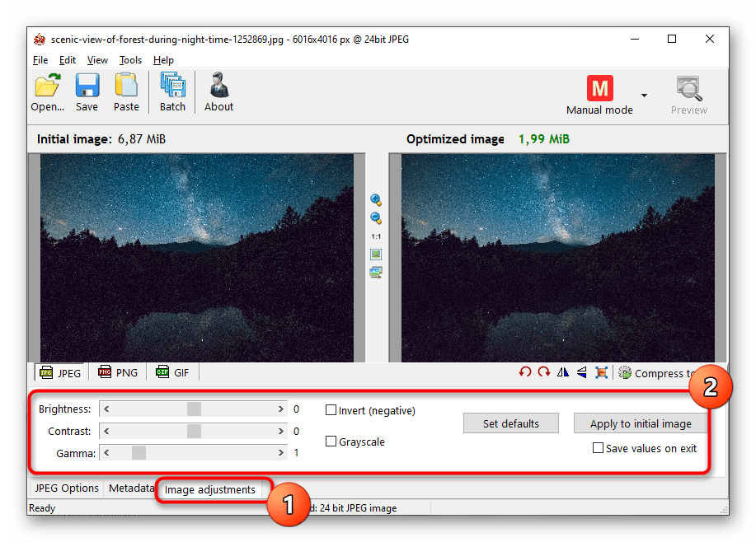Switch to JPEG Options tab
The width and height of the screenshot is (756, 542).
click(67, 488)
